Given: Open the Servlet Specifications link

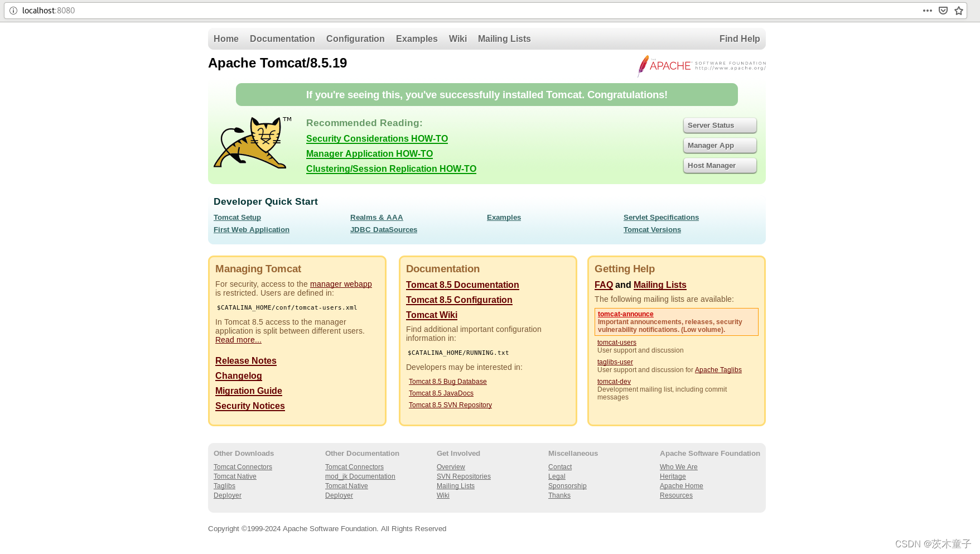Looking at the screenshot, I should [x=661, y=218].
